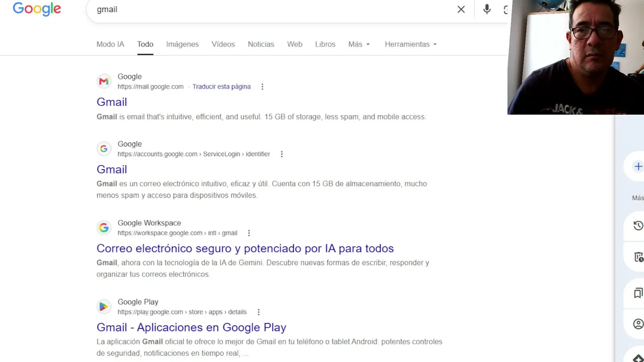
Task: Expand the Herramientas dropdown
Action: click(x=411, y=44)
